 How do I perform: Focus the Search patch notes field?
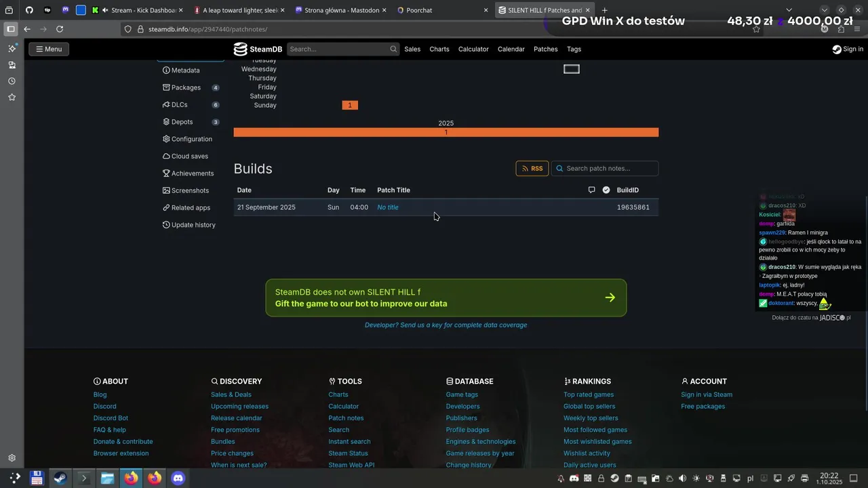pyautogui.click(x=605, y=168)
